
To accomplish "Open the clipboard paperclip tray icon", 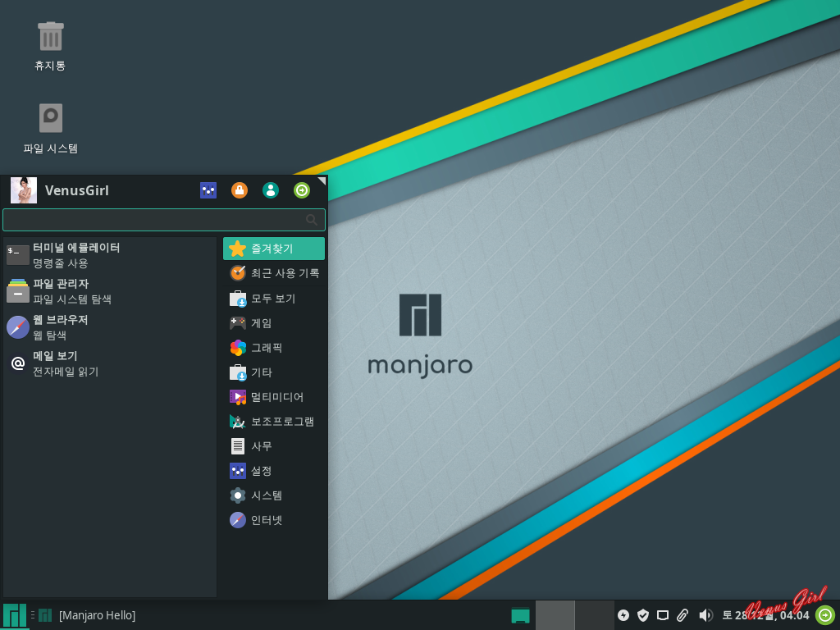I will 682,615.
